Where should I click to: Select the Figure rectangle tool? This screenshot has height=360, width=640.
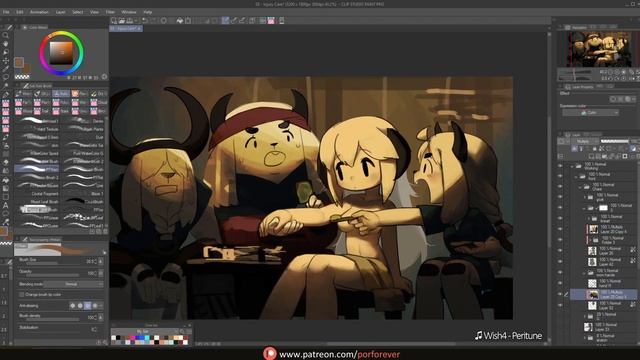6,197
